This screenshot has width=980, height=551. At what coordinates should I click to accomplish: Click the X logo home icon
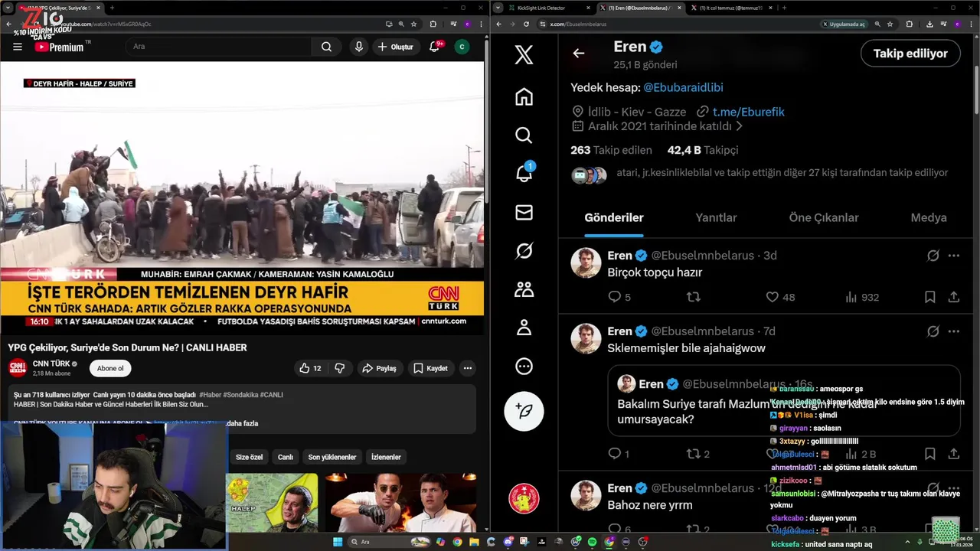pyautogui.click(x=524, y=54)
